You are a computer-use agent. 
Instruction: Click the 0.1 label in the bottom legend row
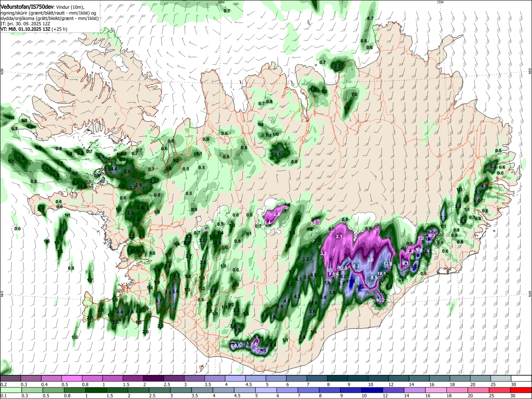click(3, 396)
